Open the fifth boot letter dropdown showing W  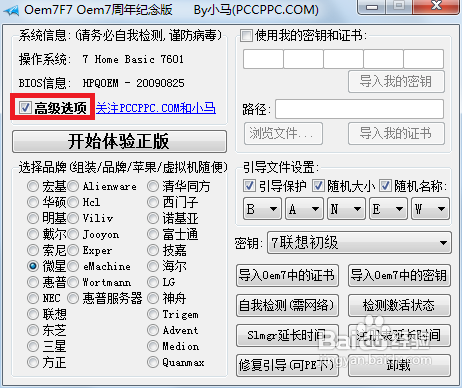[430, 209]
